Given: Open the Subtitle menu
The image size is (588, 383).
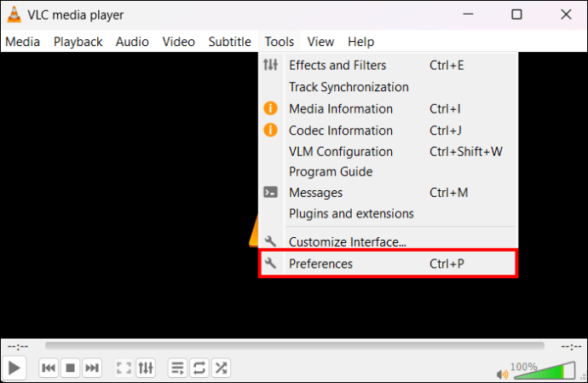Looking at the screenshot, I should 229,41.
